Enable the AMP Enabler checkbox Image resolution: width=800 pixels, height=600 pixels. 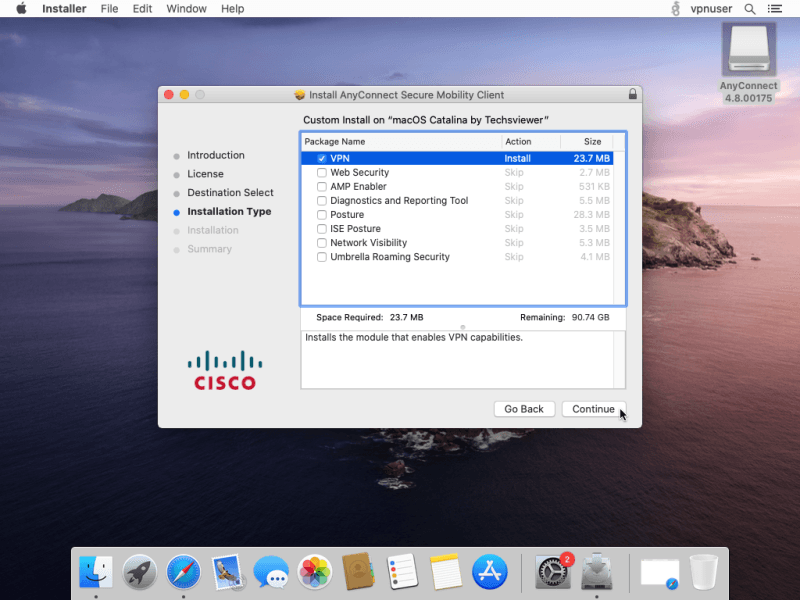pos(321,187)
